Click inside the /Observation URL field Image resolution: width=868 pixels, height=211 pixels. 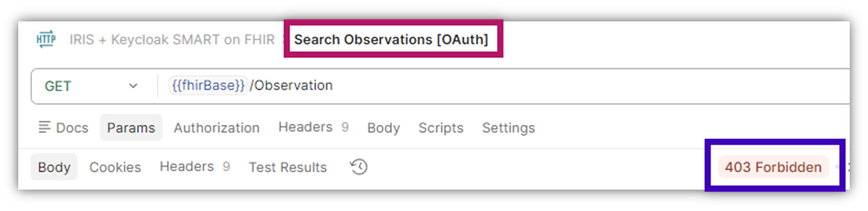(502, 86)
